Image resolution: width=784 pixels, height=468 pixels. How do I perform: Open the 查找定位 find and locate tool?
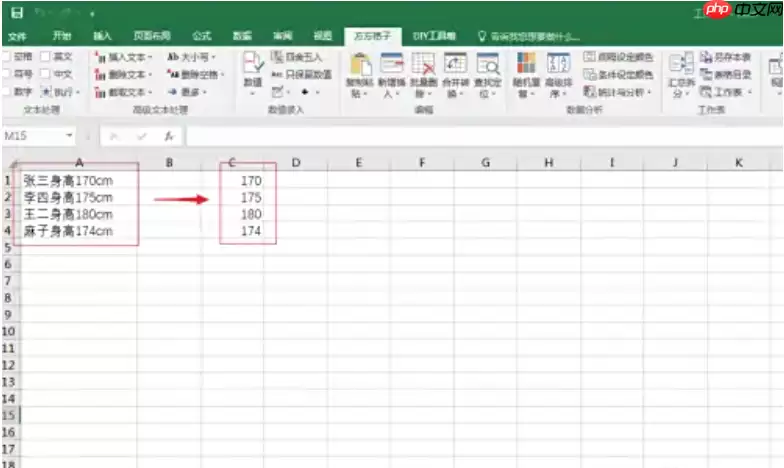(487, 76)
